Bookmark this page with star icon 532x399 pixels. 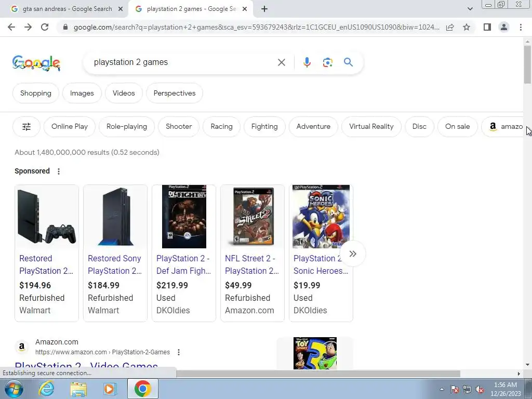[467, 27]
